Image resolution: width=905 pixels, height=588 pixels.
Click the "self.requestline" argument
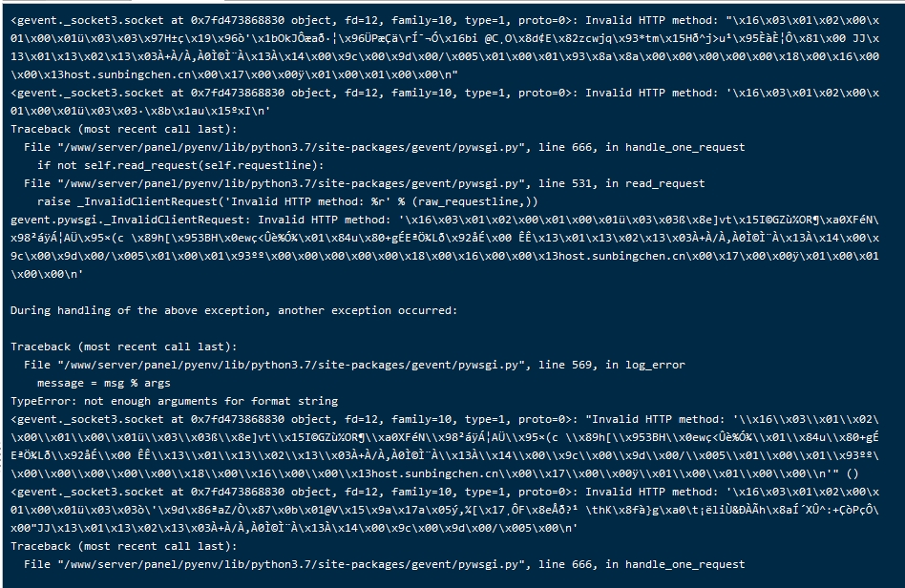pos(258,165)
